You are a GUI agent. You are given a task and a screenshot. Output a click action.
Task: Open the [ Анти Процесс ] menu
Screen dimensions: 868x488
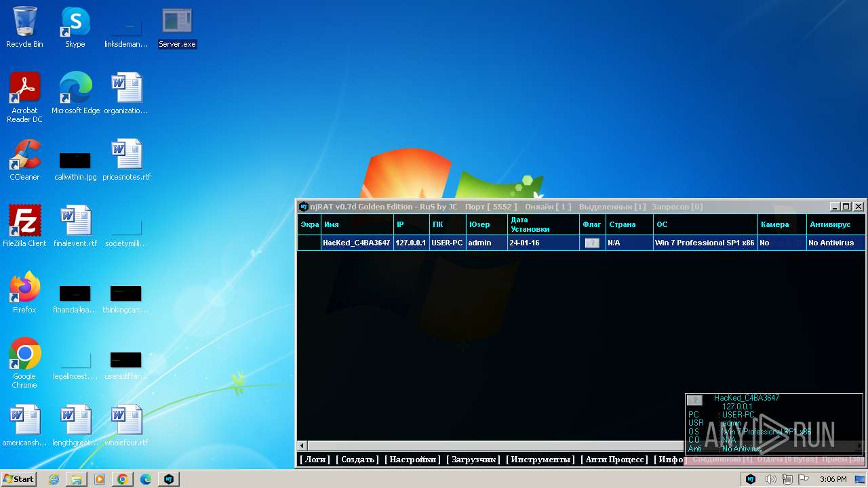(614, 460)
